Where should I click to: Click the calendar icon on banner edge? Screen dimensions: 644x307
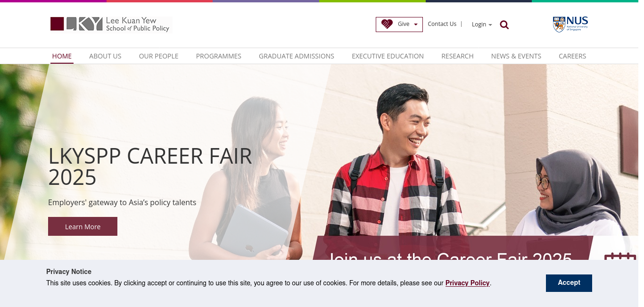pyautogui.click(x=621, y=256)
